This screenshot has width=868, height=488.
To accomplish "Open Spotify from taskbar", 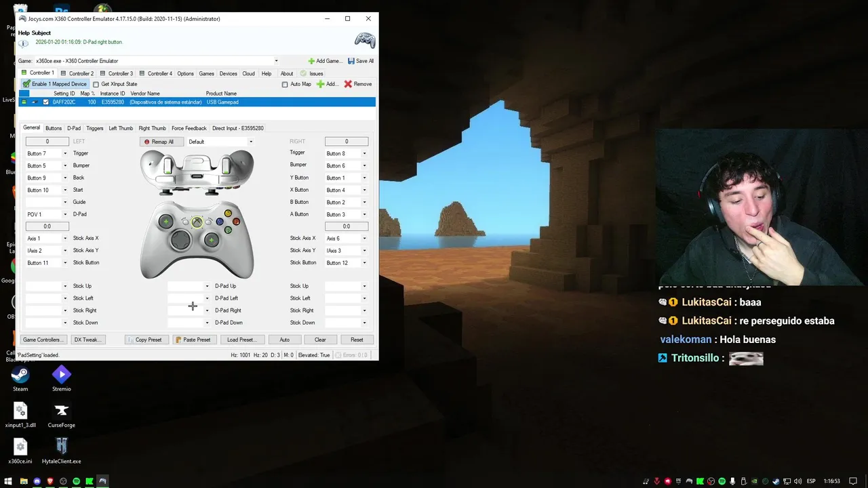I will 76,481.
